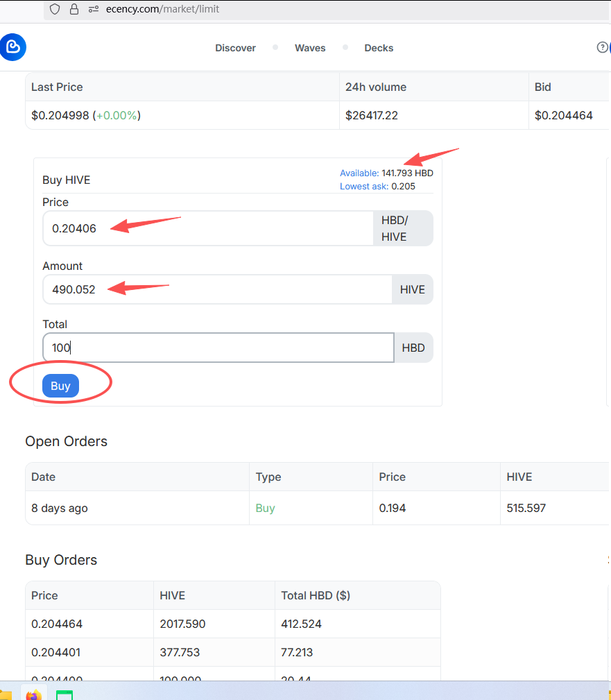The width and height of the screenshot is (611, 700).
Task: Click the Buy Orders heading
Action: click(61, 560)
